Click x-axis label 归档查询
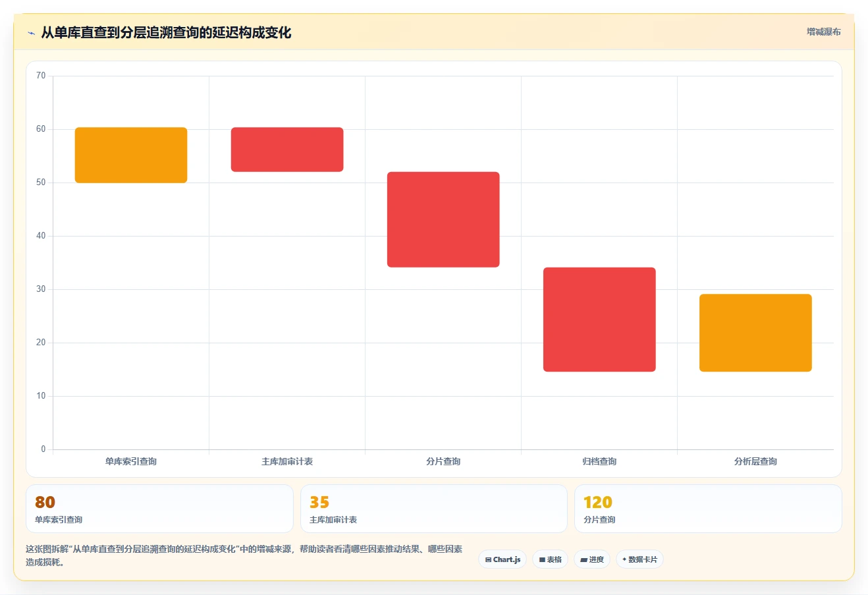Viewport: 868px width, 595px height. [599, 461]
